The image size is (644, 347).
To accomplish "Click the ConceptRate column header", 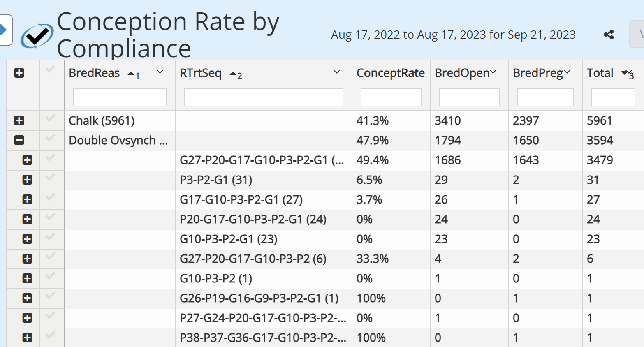I will (390, 73).
